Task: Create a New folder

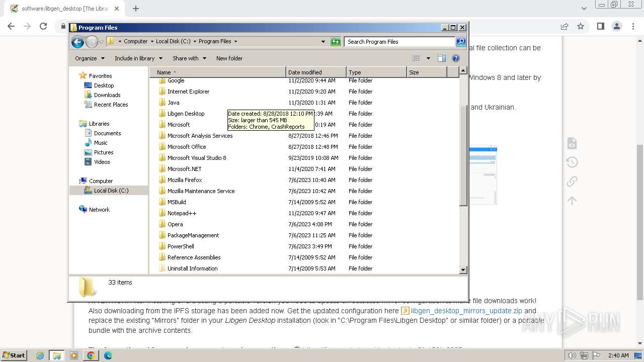Action: [x=229, y=58]
